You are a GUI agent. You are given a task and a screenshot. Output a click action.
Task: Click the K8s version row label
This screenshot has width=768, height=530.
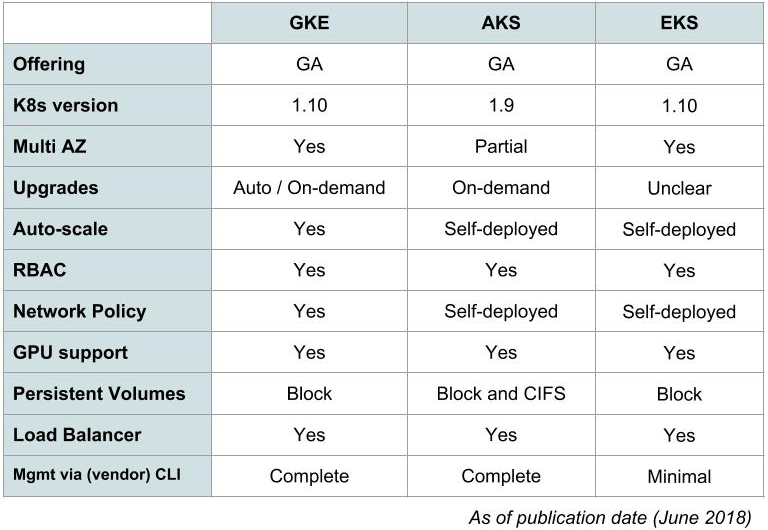[65, 105]
